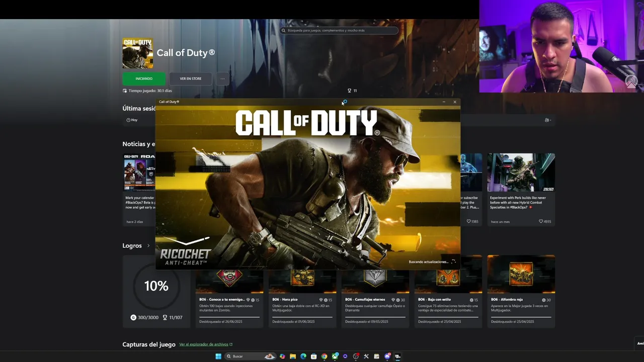This screenshot has height=362, width=644.
Task: Open Microsoft Store from the taskbar
Action: [x=314, y=356]
